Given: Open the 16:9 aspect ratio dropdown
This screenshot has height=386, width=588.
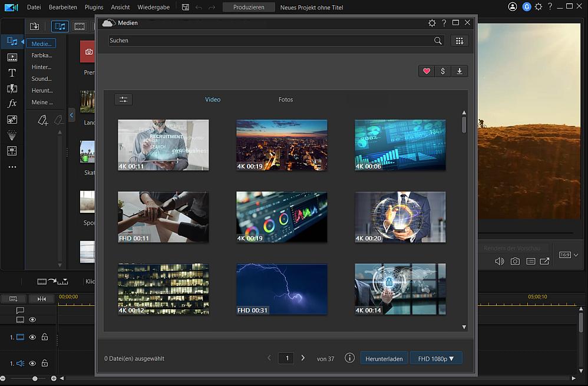Looking at the screenshot, I should (569, 255).
